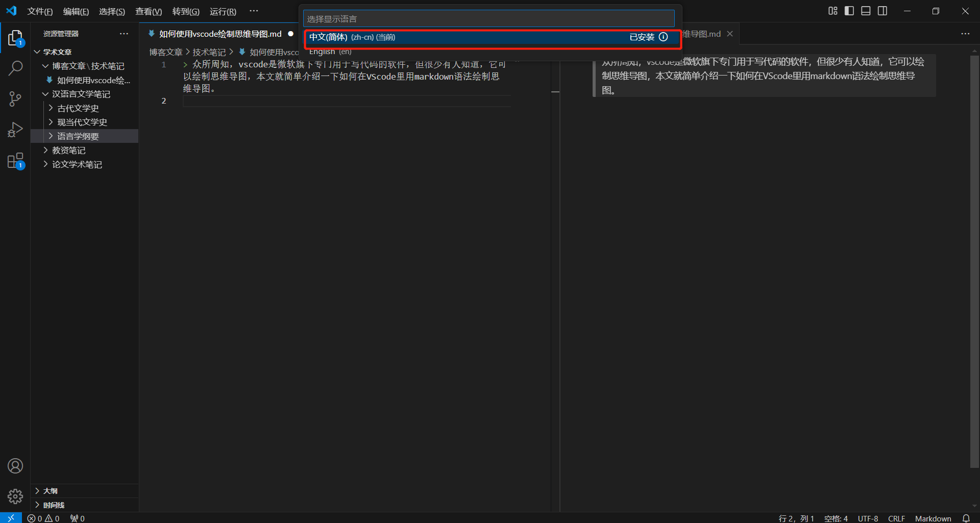Click the VS Code logo icon
Image resolution: width=980 pixels, height=523 pixels.
pos(11,11)
